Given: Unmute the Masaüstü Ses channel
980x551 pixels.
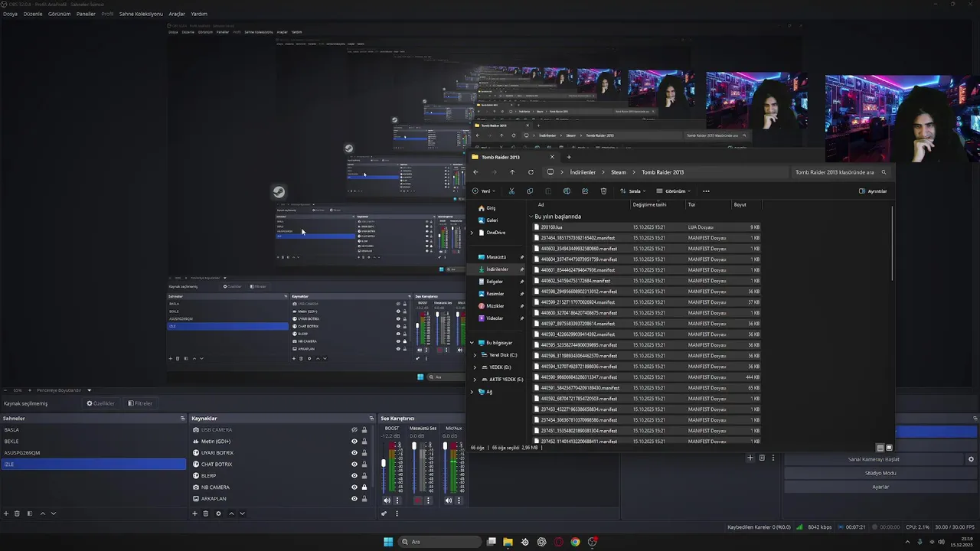Looking at the screenshot, I should tap(418, 500).
